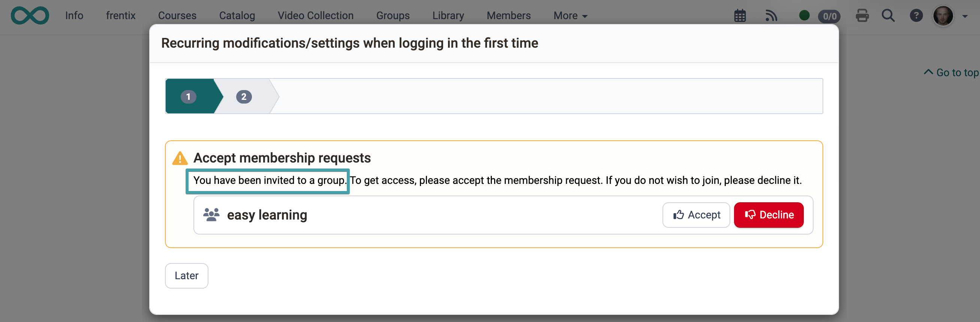Open the Catalog menu item
This screenshot has height=322, width=980.
click(237, 16)
